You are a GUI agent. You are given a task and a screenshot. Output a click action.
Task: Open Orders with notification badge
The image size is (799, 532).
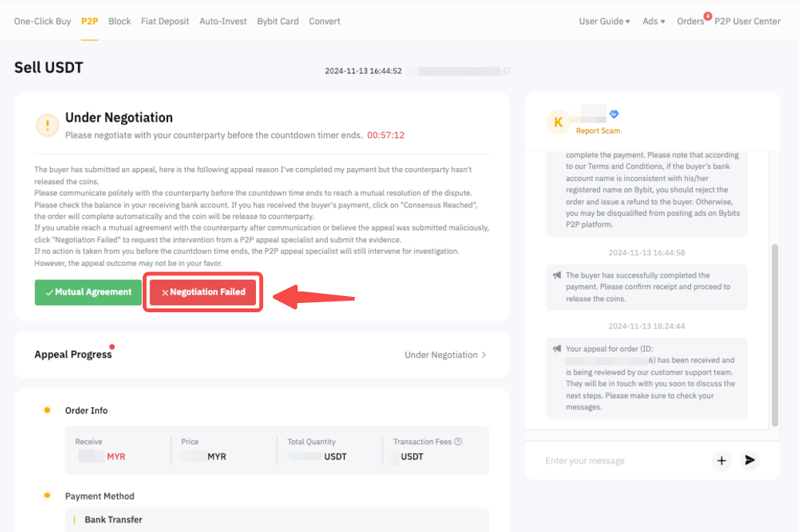691,22
